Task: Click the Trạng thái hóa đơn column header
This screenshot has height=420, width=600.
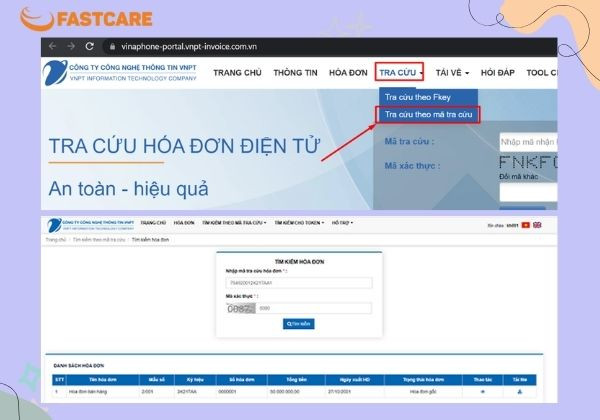Action: click(x=423, y=380)
